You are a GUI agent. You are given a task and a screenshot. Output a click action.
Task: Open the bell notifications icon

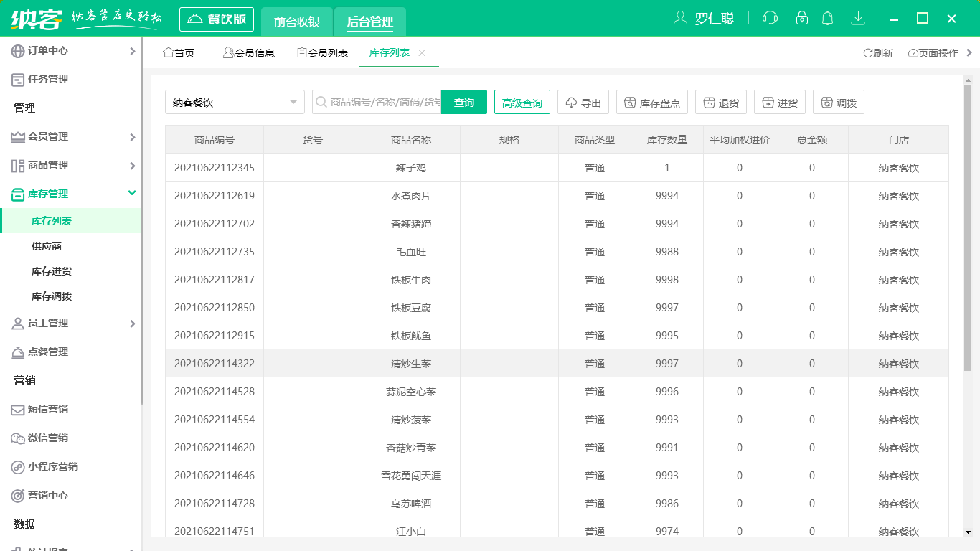click(x=828, y=18)
